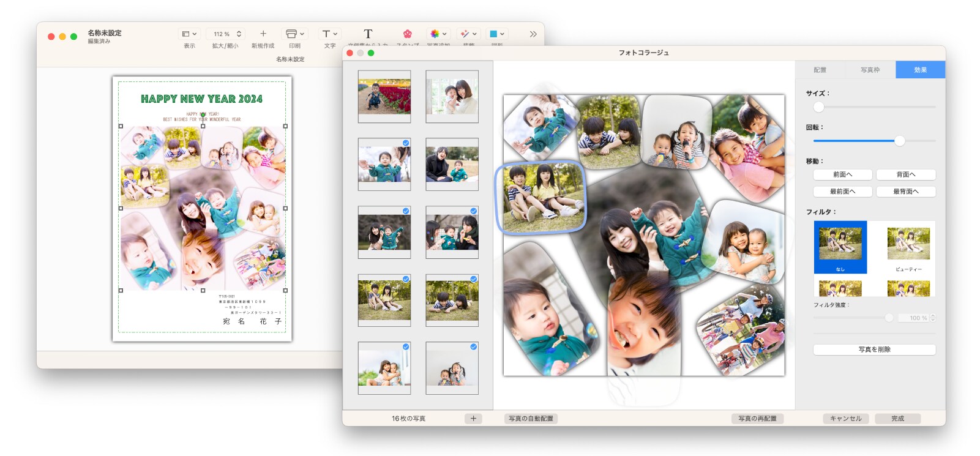
Task: Expand the magic wand decoration dropdown chevron
Action: pos(474,34)
